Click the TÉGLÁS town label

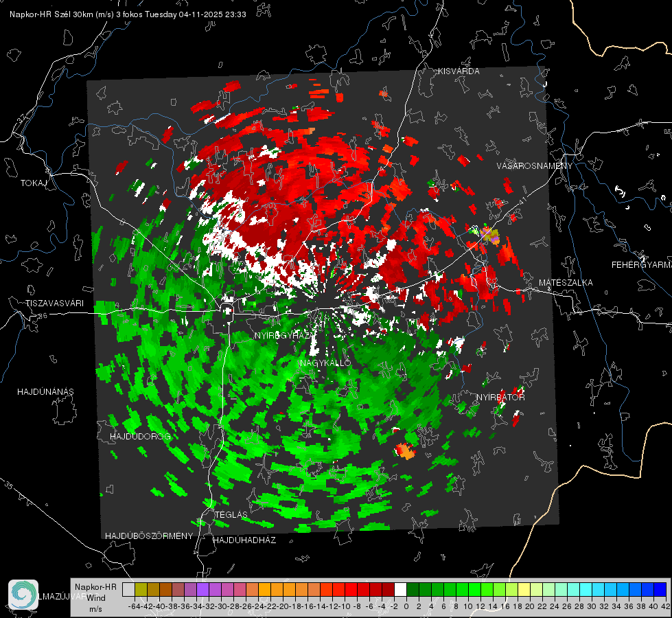tap(231, 514)
